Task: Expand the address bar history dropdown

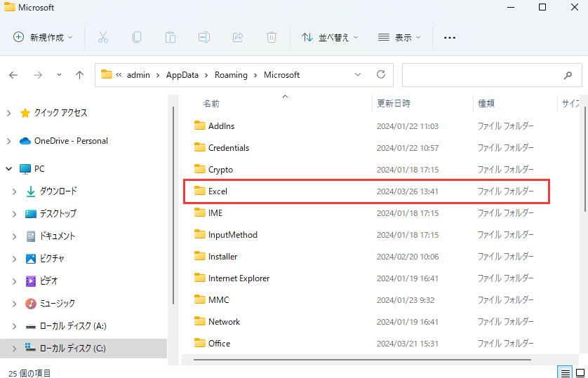Action: pos(358,74)
